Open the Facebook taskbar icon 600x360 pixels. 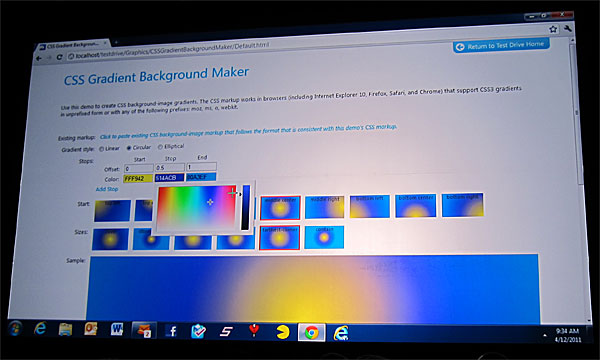[x=172, y=331]
